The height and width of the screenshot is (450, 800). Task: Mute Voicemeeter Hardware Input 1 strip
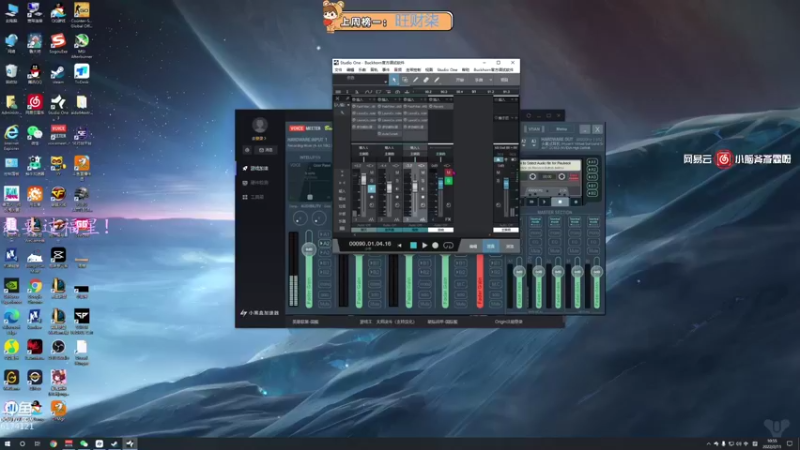[x=324, y=304]
